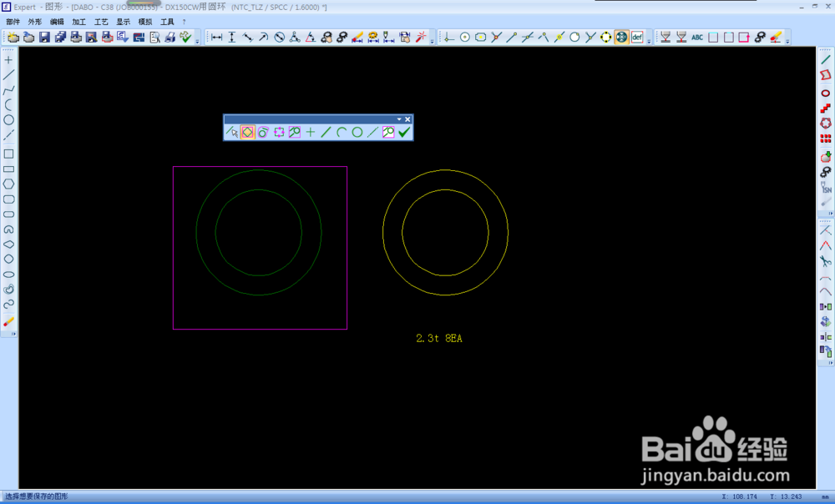The height and width of the screenshot is (504, 835).
Task: Select the polyline tool in left toolbar
Action: coord(8,90)
